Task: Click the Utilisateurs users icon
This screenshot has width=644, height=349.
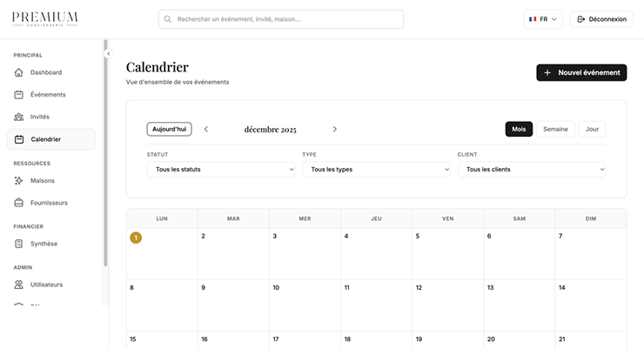Action: tap(19, 285)
